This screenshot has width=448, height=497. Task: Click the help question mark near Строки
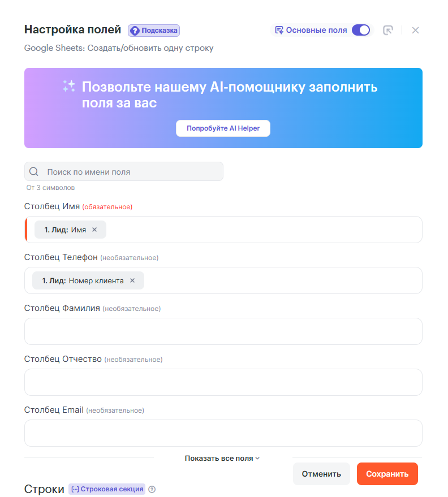point(152,490)
